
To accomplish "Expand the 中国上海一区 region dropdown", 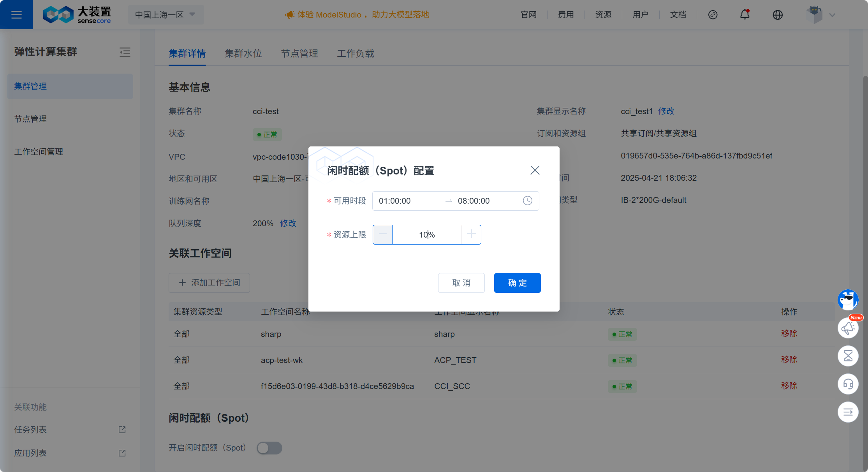I will (166, 15).
